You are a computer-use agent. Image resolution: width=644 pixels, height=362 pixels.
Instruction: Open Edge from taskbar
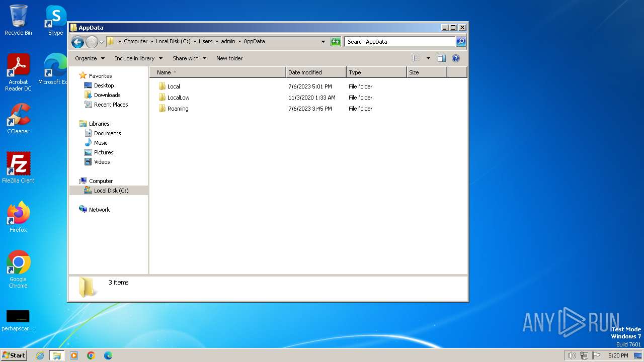108,355
